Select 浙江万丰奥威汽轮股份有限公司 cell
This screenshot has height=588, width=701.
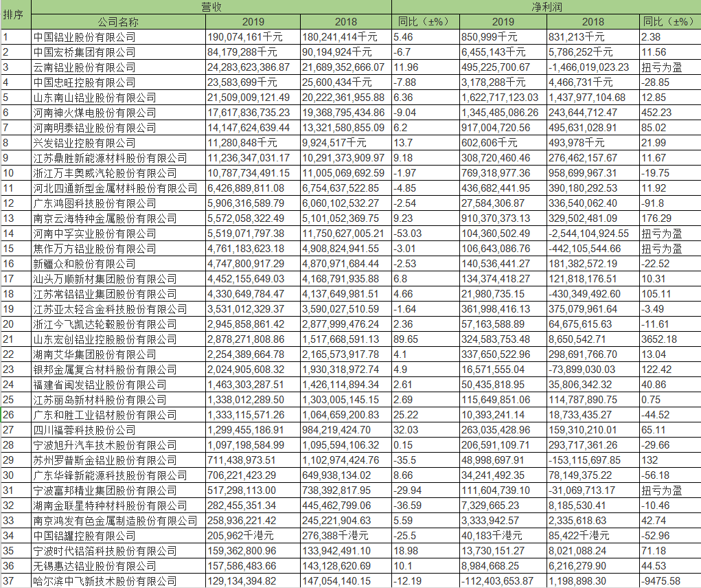(119, 173)
